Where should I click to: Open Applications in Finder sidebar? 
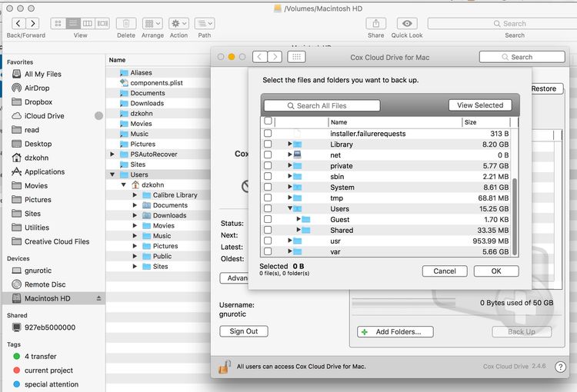tap(45, 171)
